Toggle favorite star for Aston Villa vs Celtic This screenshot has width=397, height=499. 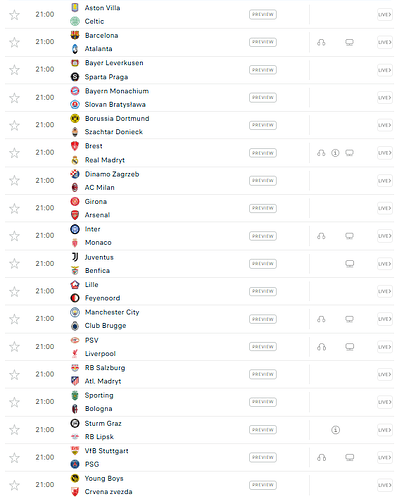[14, 15]
